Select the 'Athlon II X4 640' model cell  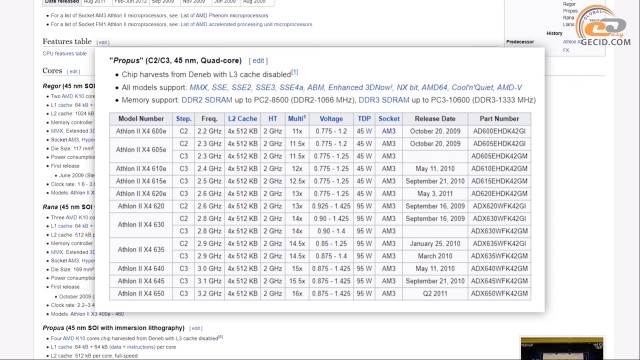tap(141, 269)
